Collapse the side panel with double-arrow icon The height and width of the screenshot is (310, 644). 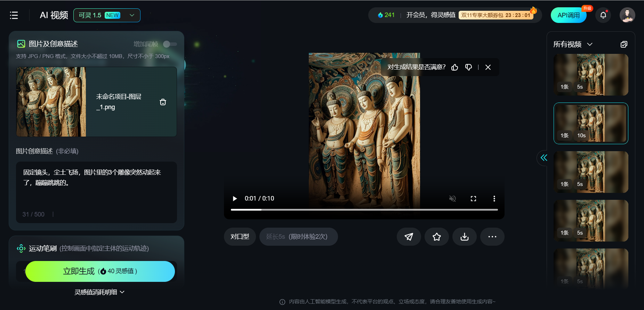544,158
